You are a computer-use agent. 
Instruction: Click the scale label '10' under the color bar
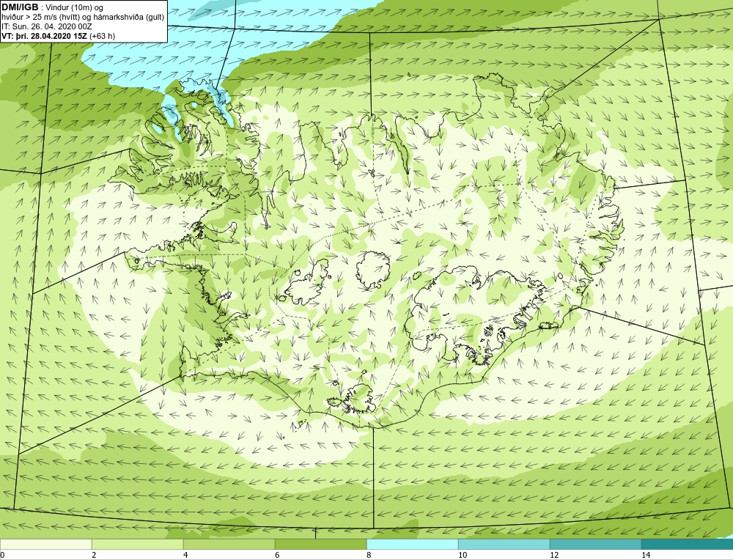(463, 555)
